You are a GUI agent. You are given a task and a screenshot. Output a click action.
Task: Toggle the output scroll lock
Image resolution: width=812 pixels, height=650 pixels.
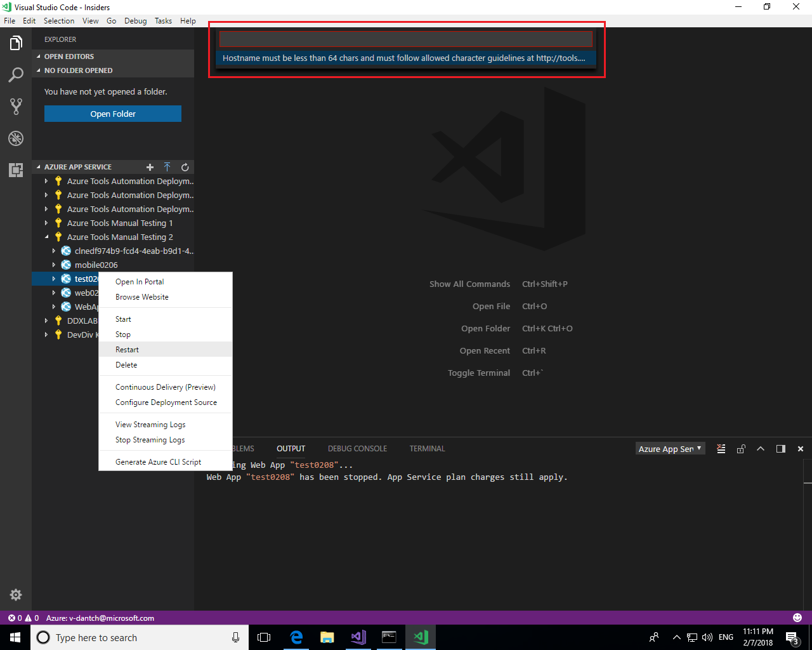(x=740, y=448)
